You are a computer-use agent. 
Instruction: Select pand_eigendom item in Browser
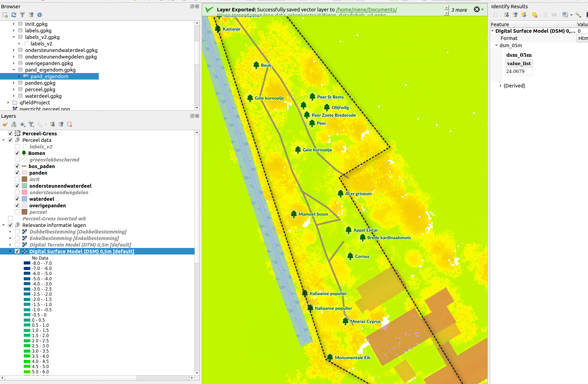point(49,76)
